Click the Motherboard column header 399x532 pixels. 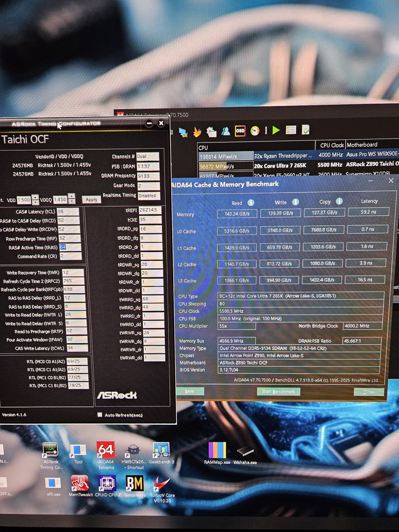361,145
